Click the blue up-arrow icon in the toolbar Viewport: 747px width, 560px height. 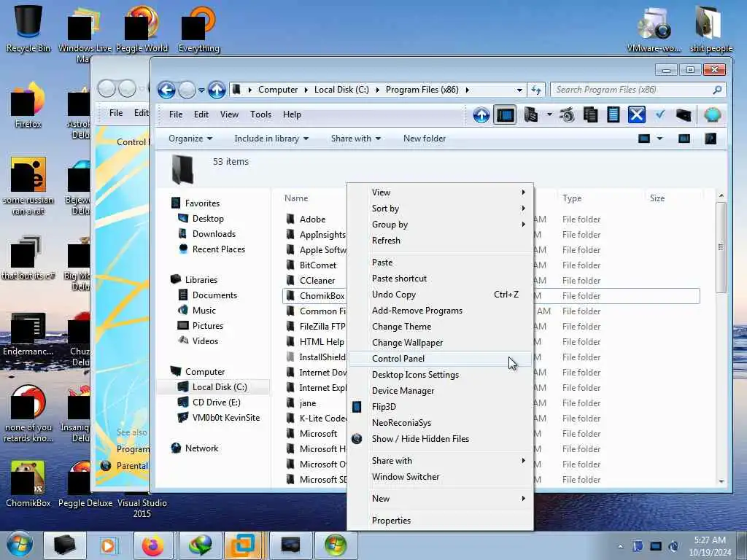pyautogui.click(x=481, y=114)
